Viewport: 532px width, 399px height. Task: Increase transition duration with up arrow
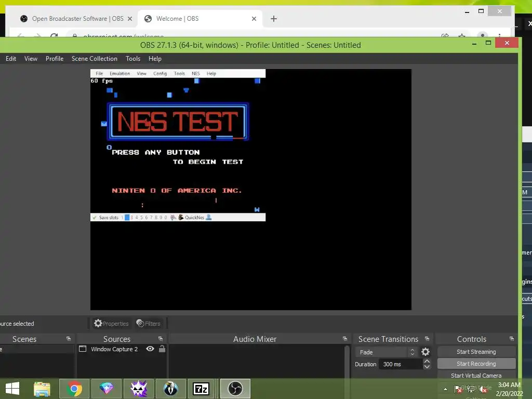click(427, 362)
